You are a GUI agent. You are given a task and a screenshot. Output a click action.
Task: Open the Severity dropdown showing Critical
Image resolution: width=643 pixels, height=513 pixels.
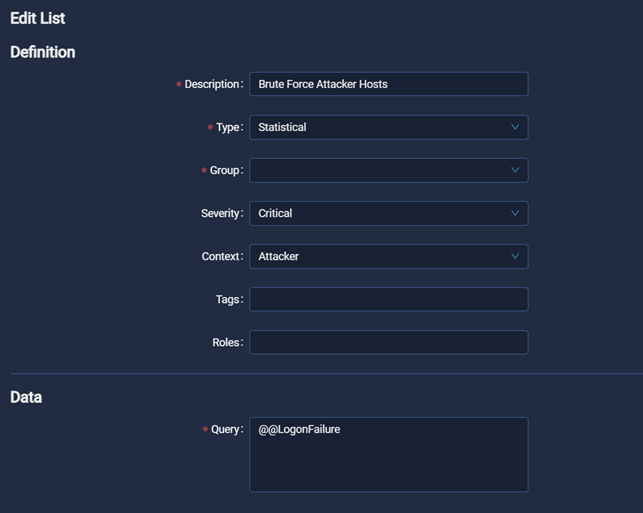coord(380,213)
